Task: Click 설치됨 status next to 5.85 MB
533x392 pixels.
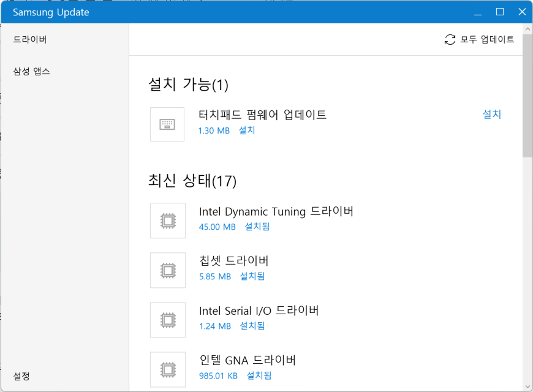Action: tap(252, 276)
